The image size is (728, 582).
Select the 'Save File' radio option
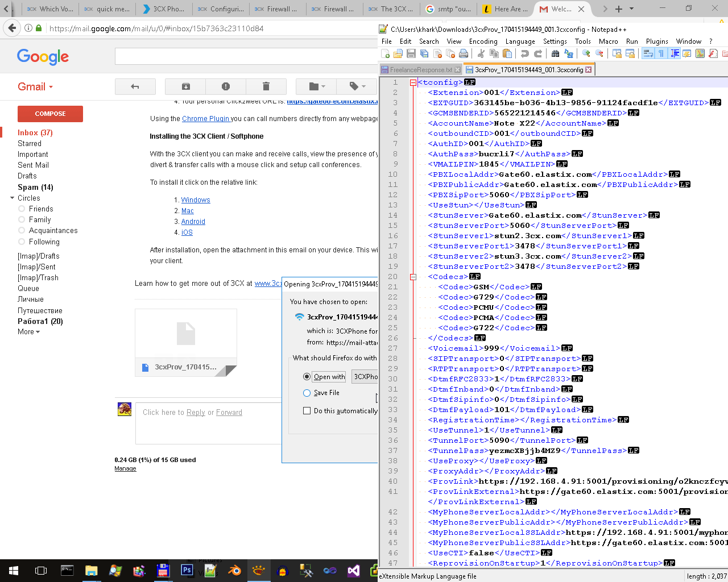[x=307, y=393]
